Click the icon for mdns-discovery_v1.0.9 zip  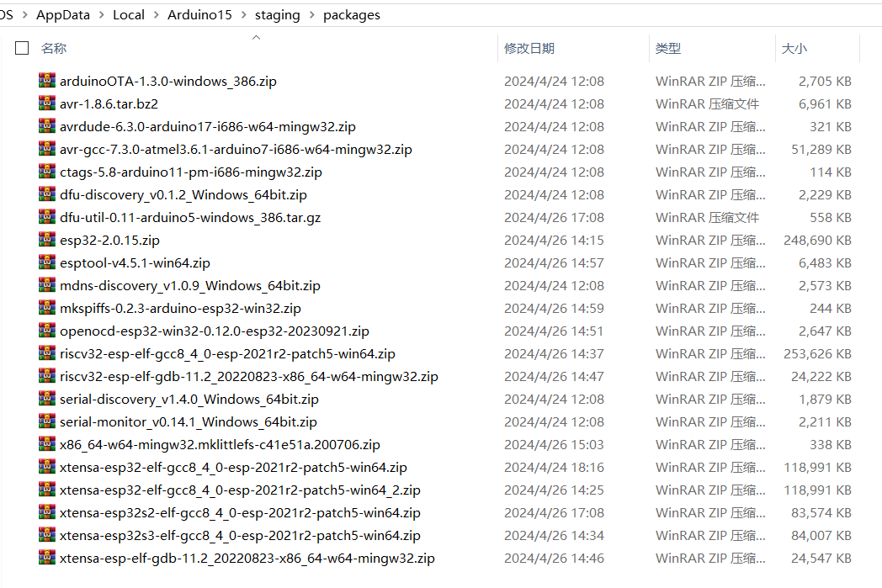[47, 284]
